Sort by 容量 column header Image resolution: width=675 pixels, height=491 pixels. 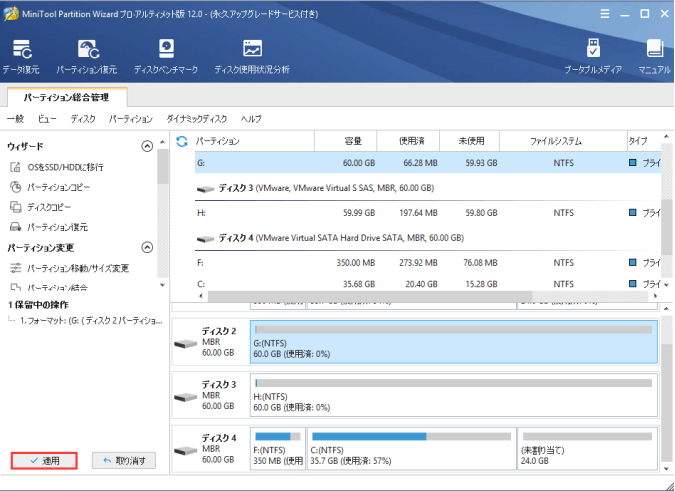(346, 141)
